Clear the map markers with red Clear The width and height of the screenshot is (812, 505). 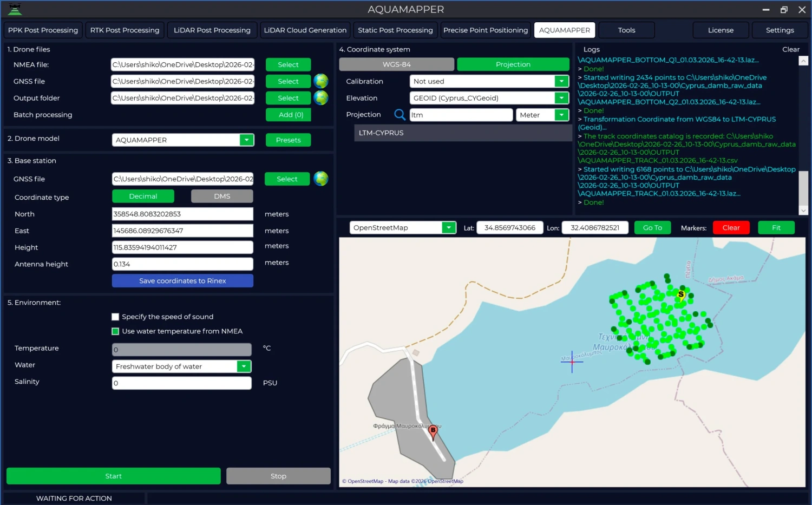[x=731, y=227]
